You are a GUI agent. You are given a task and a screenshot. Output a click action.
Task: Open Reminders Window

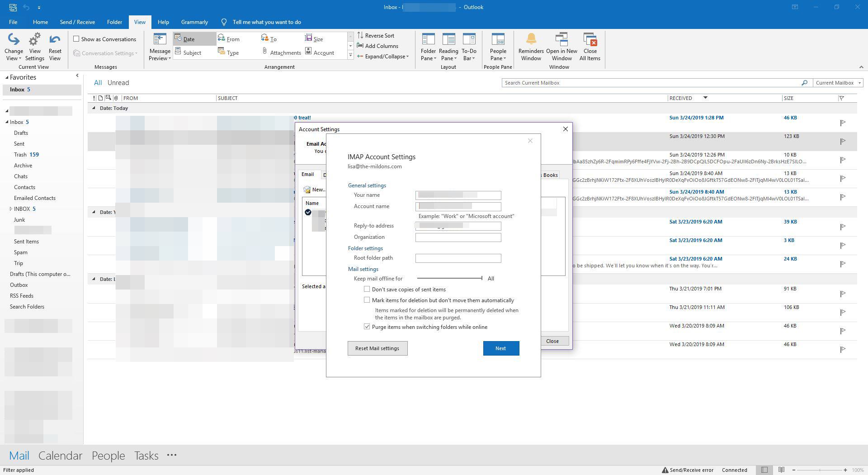(x=531, y=47)
